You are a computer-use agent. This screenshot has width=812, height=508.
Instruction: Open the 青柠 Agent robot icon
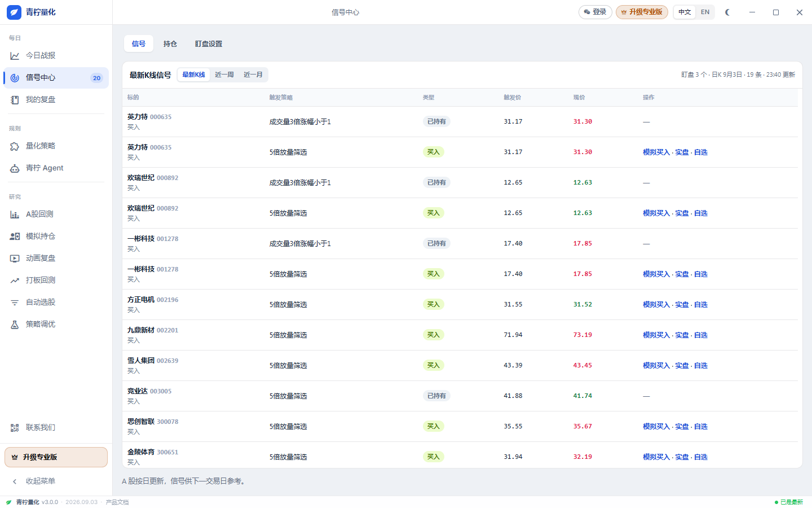[x=15, y=168]
